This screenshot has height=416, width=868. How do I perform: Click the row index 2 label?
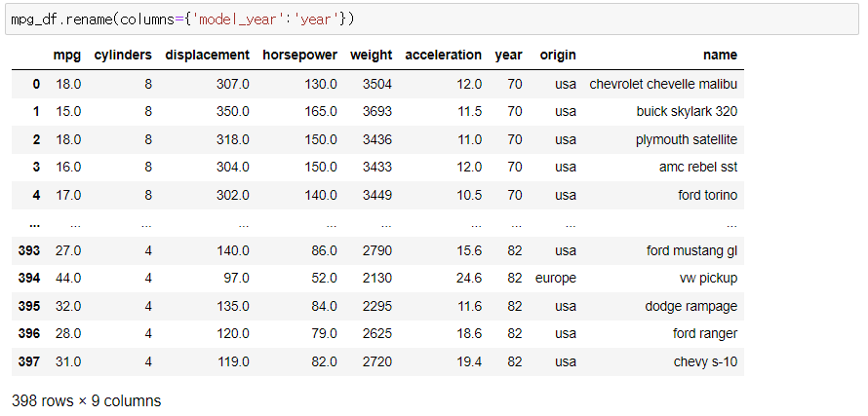pos(36,139)
